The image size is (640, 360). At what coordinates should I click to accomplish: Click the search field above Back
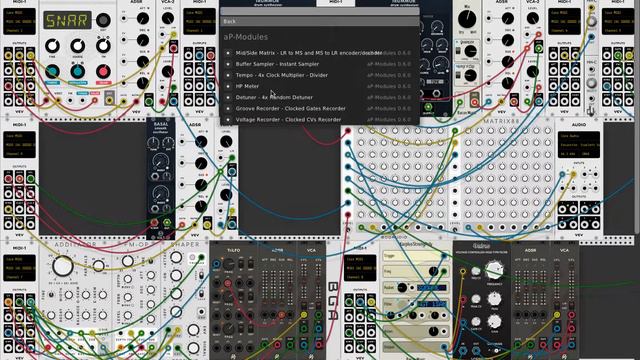tap(319, 11)
